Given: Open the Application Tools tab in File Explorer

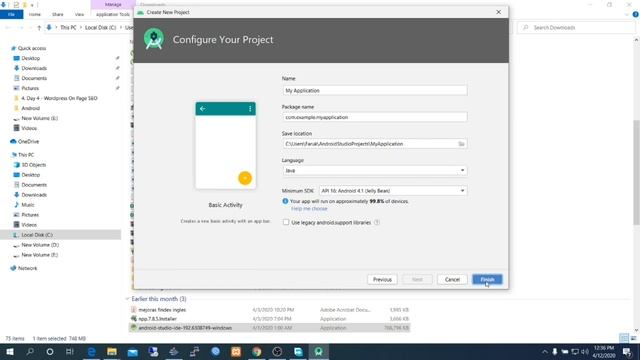Looking at the screenshot, I should pos(113,14).
